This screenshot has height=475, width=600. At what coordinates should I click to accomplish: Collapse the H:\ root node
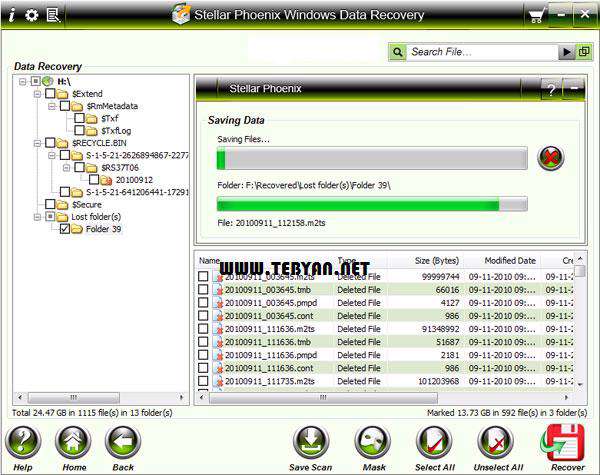pos(23,82)
